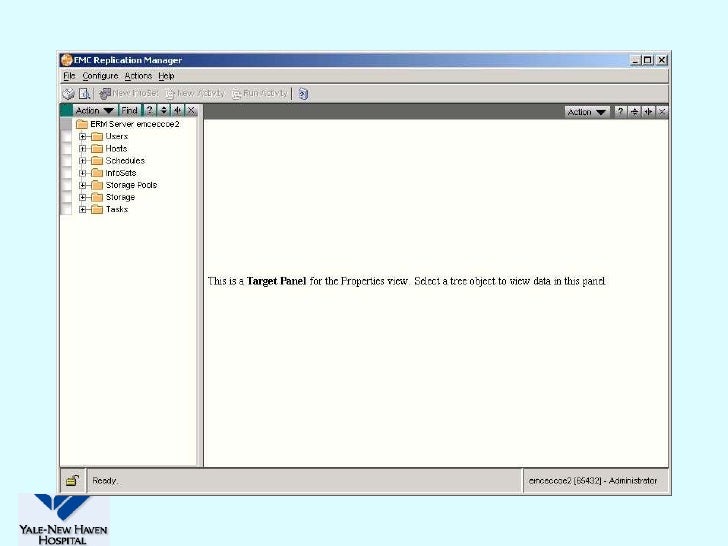728x546 pixels.
Task: Select the Users tree item
Action: click(117, 136)
